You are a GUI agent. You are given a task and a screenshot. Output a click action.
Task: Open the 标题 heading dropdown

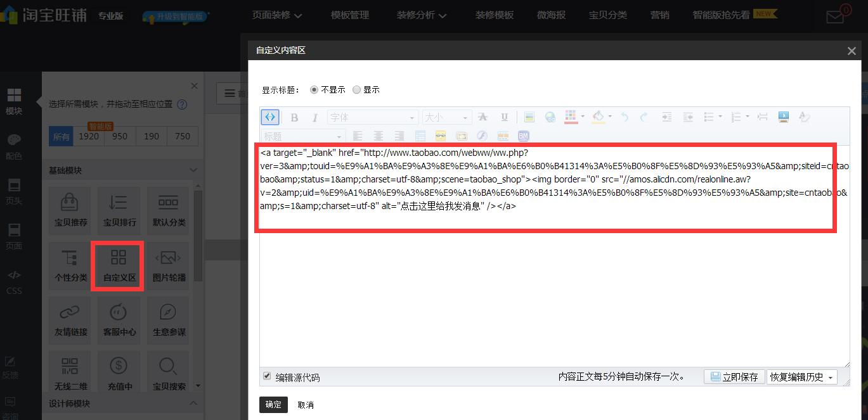(x=303, y=136)
